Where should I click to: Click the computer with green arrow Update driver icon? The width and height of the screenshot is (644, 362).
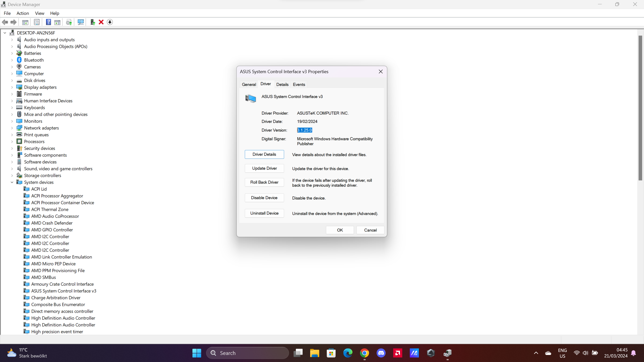pos(93,22)
